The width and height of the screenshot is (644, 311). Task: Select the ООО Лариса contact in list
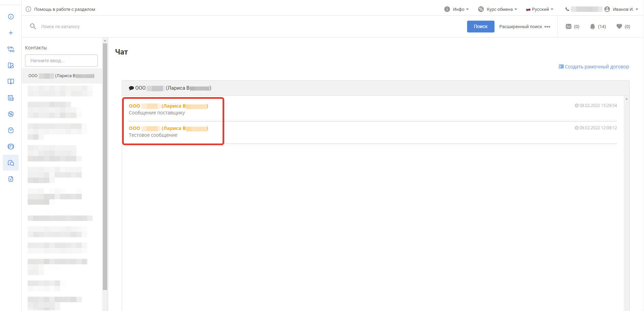pyautogui.click(x=61, y=76)
